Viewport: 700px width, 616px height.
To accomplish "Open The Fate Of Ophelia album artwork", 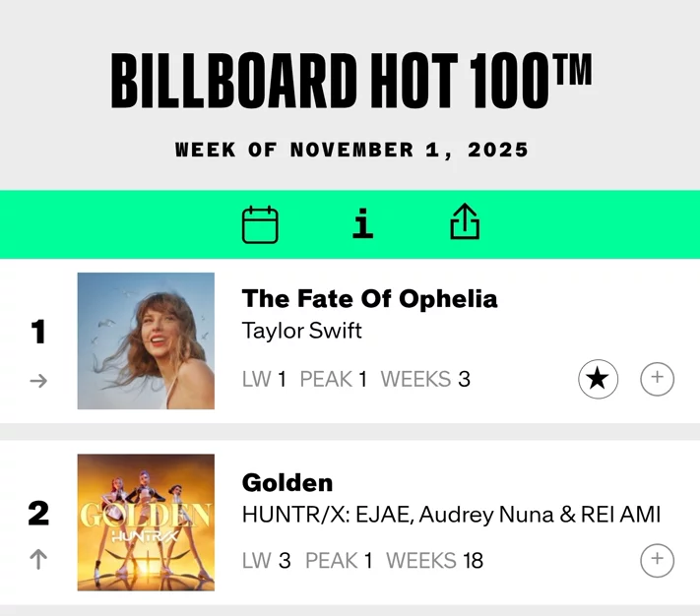I will pyautogui.click(x=146, y=340).
